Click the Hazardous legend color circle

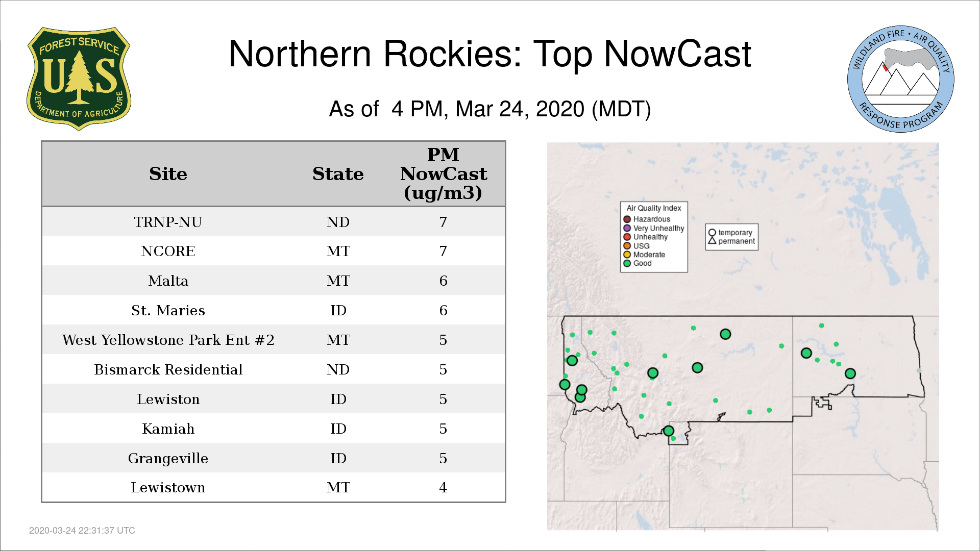pyautogui.click(x=627, y=219)
